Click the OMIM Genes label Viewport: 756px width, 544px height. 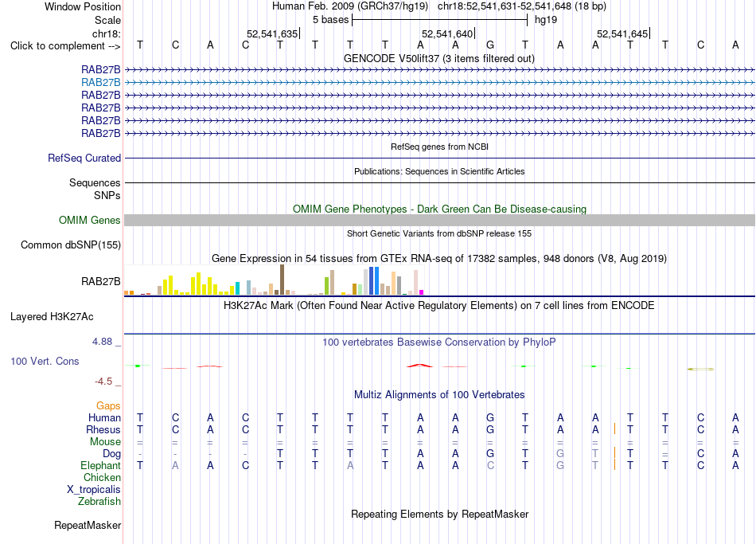click(x=90, y=220)
